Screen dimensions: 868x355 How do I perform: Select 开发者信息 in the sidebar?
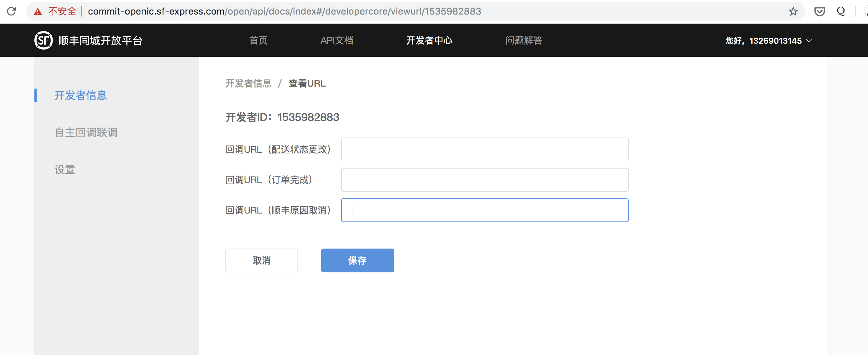click(81, 95)
